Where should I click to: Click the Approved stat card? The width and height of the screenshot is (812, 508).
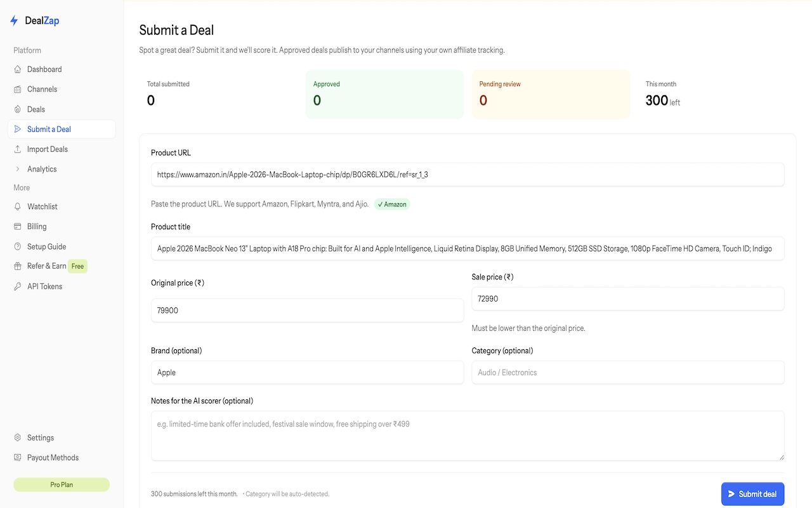[384, 94]
